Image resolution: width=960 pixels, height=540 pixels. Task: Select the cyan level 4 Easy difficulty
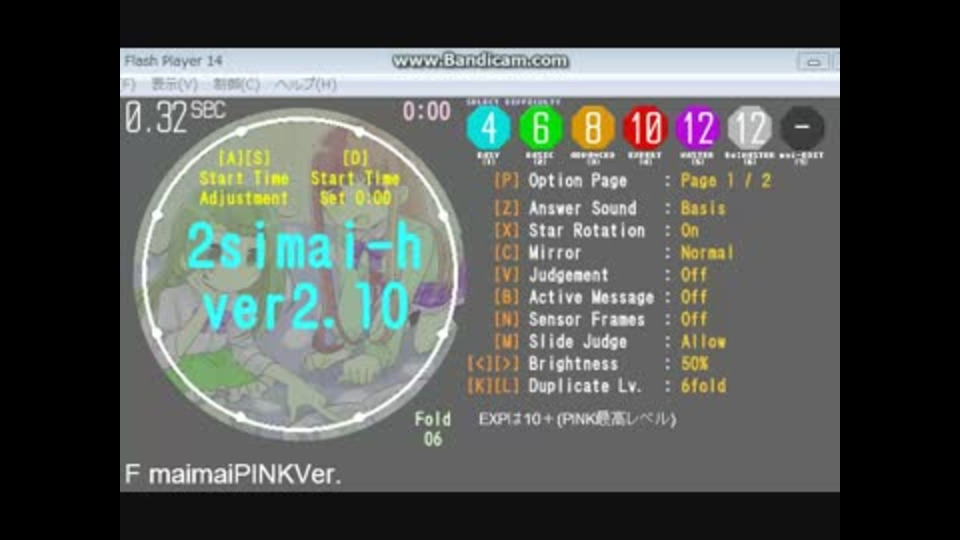pos(488,128)
